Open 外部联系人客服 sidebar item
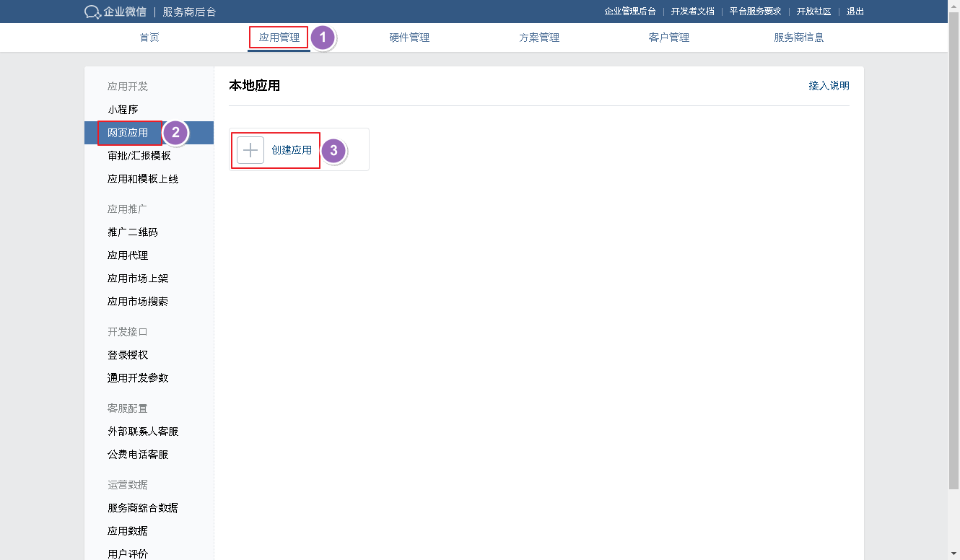 tap(143, 432)
